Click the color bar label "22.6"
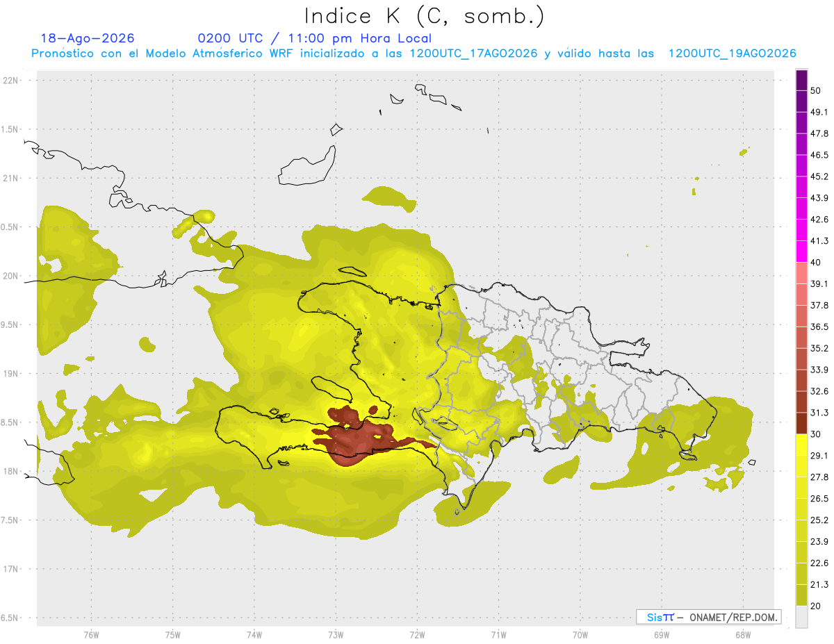Screen dimensions: 834x644 [819, 563]
